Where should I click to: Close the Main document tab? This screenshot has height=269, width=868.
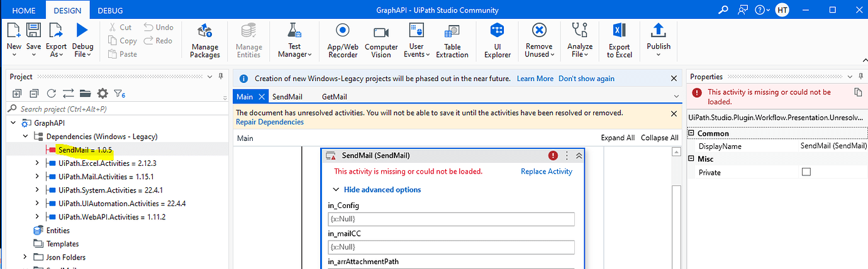coord(260,97)
